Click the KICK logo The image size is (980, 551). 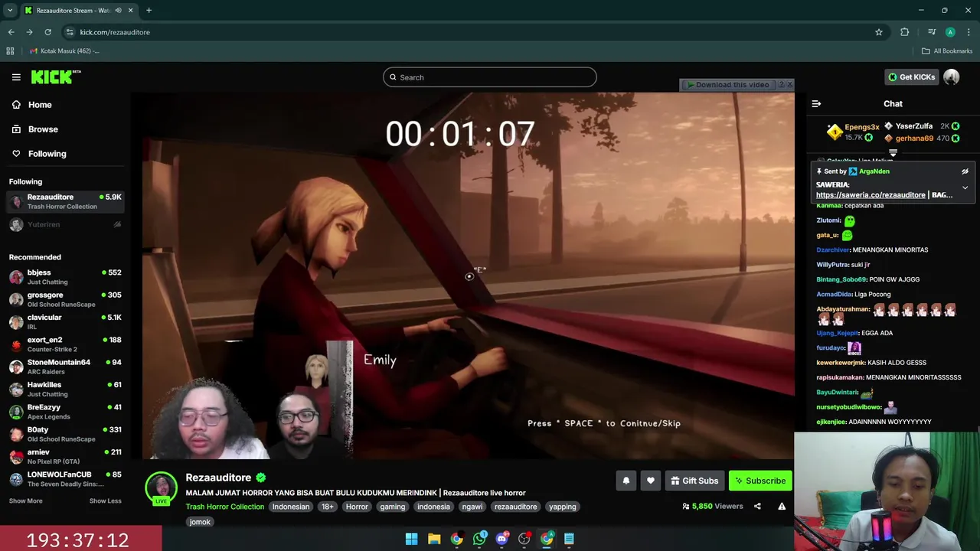click(56, 77)
